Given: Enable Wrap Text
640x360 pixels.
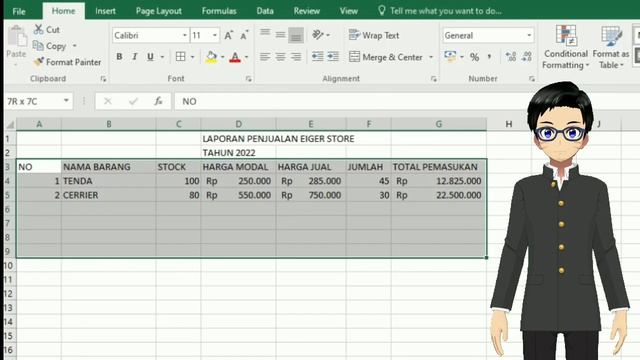Looking at the screenshot, I should [374, 36].
